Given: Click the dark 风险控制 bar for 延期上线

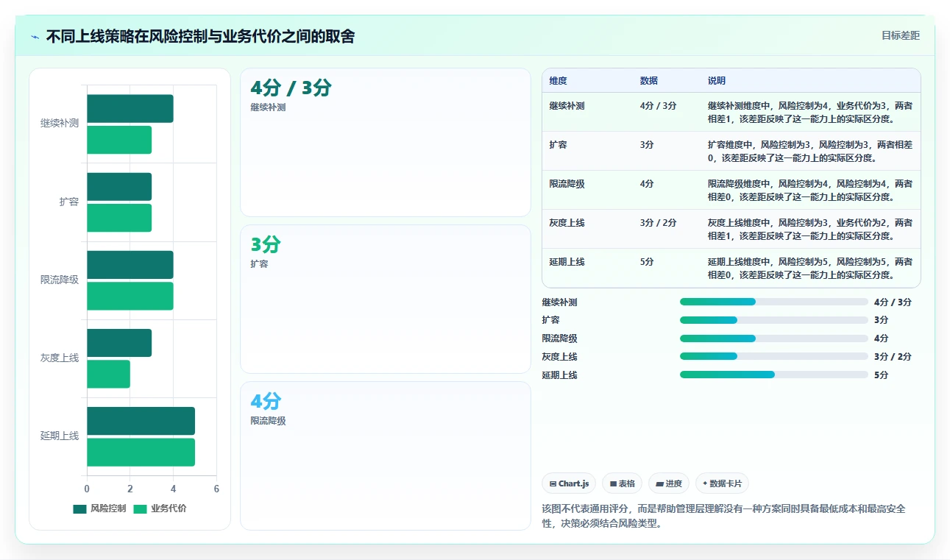Looking at the screenshot, I should (x=141, y=421).
